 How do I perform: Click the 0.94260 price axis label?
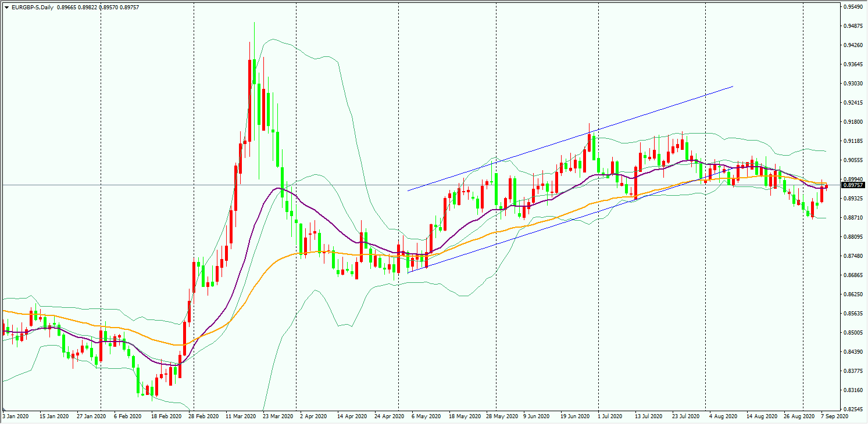853,45
